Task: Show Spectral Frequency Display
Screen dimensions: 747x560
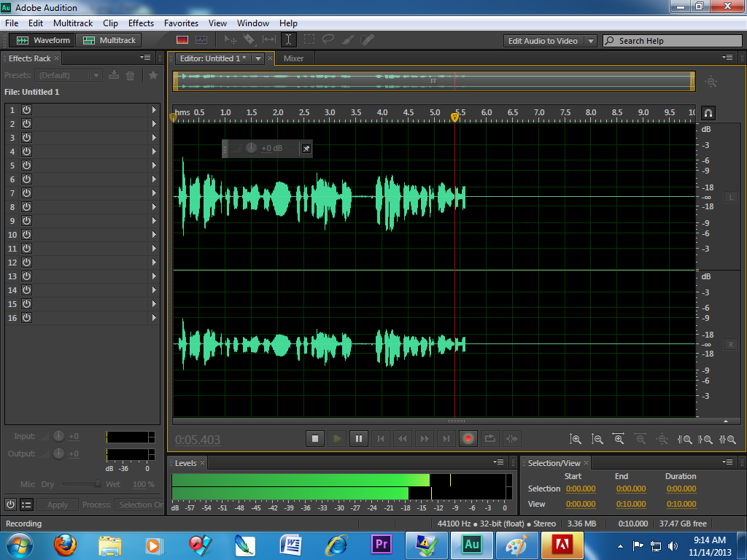Action: click(x=182, y=40)
